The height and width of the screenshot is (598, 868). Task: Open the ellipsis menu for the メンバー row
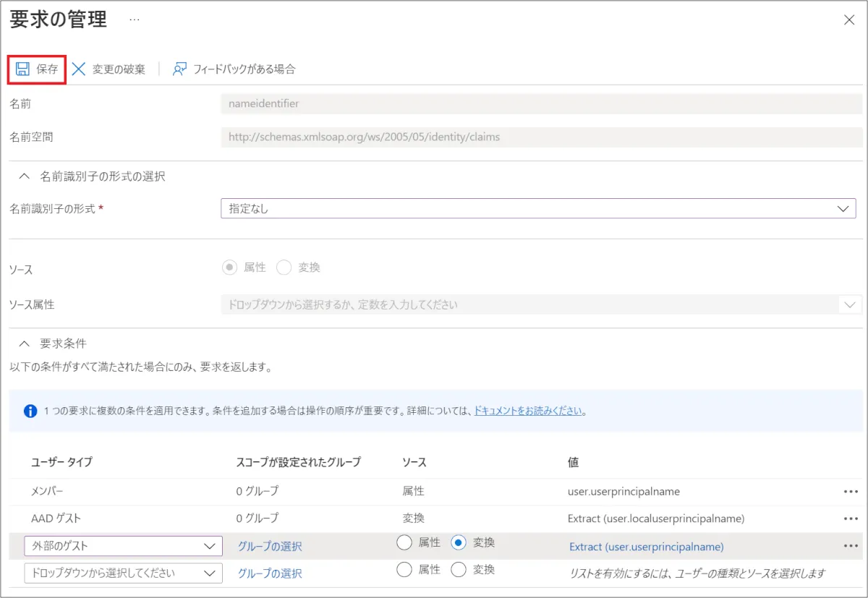pyautogui.click(x=850, y=492)
